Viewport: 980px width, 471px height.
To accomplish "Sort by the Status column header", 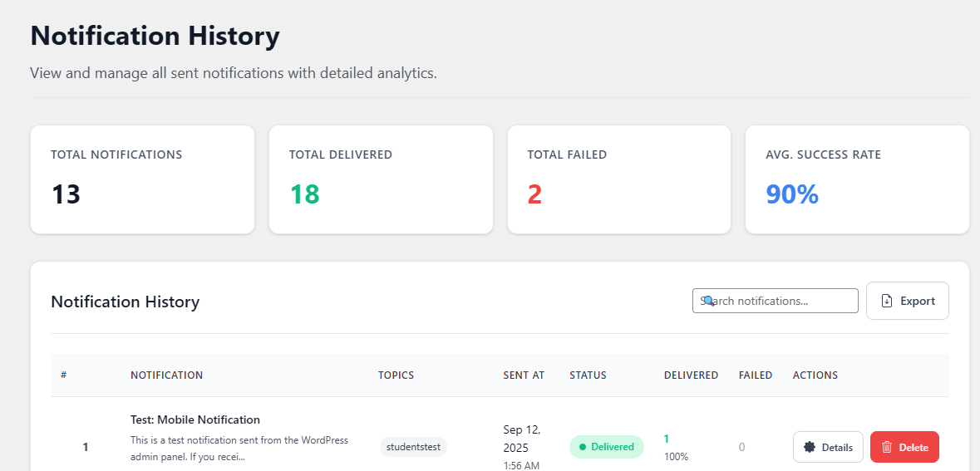I will click(x=588, y=375).
